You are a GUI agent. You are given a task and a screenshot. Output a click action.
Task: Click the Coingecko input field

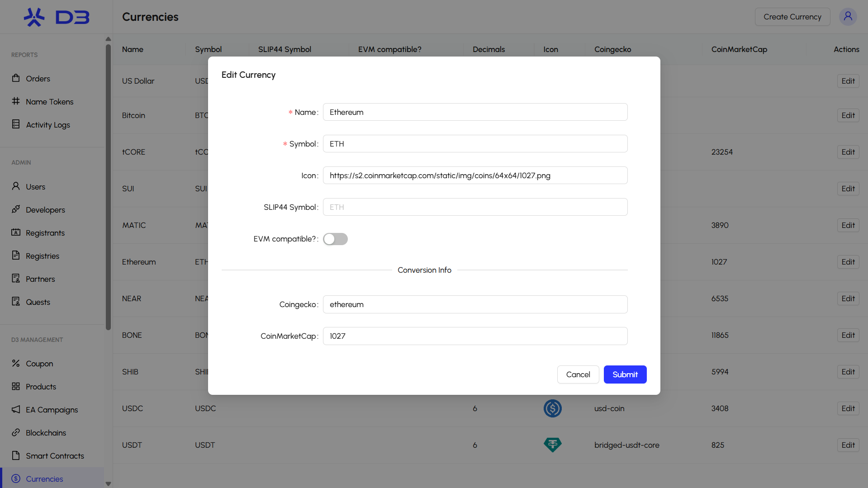(475, 304)
